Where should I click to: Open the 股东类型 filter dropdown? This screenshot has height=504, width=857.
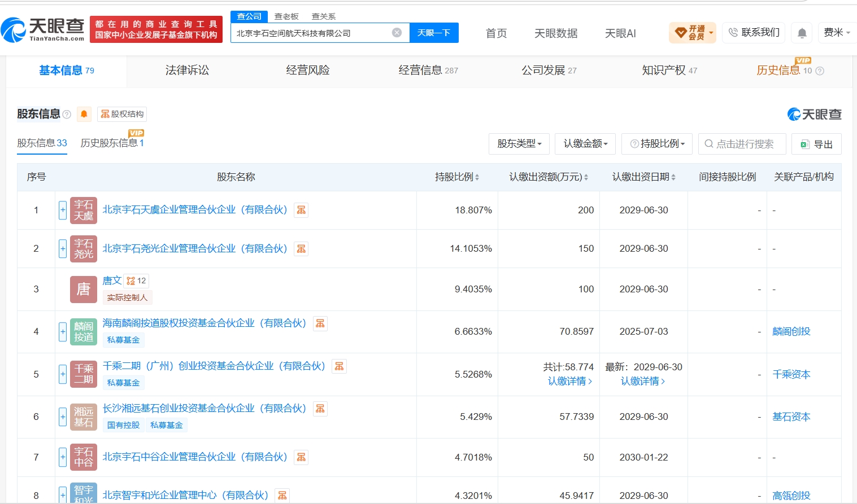[519, 144]
